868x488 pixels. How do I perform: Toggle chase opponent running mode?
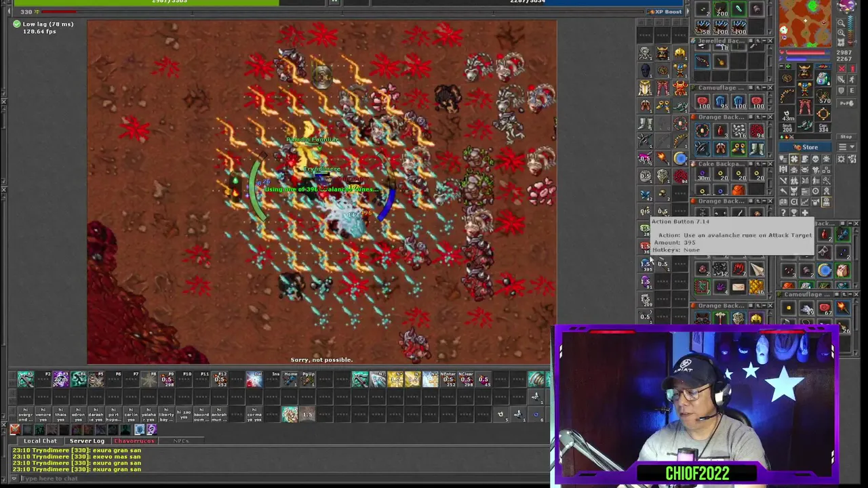point(852,79)
